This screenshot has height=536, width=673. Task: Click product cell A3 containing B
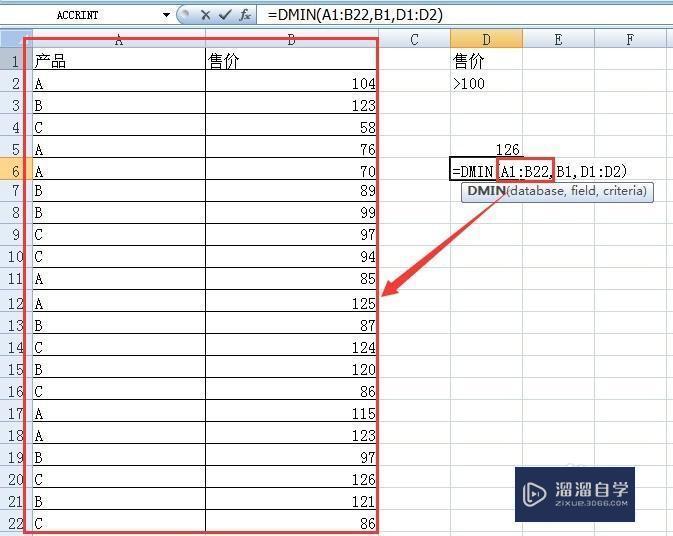(119, 103)
